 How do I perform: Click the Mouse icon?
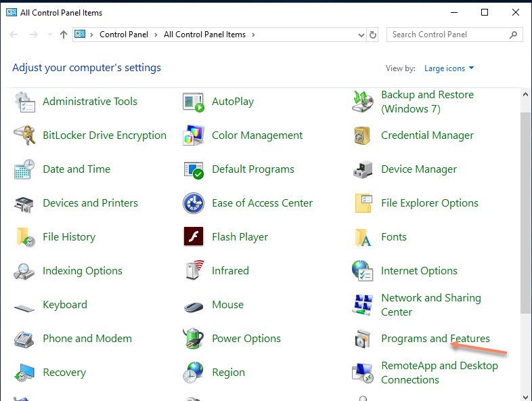[x=194, y=307]
